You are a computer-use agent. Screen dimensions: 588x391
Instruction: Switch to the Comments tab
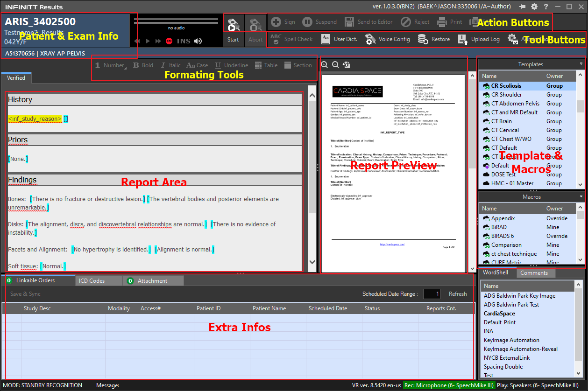pos(534,273)
